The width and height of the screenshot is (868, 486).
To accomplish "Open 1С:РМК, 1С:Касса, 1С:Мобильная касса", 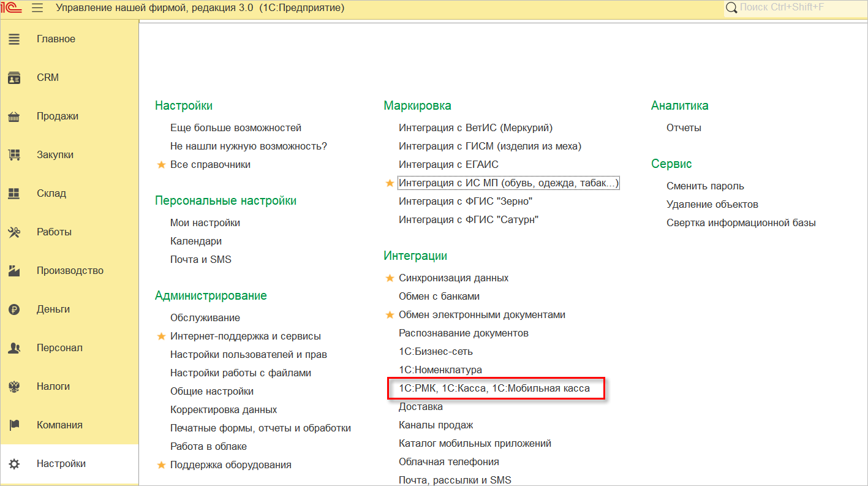I will 494,389.
